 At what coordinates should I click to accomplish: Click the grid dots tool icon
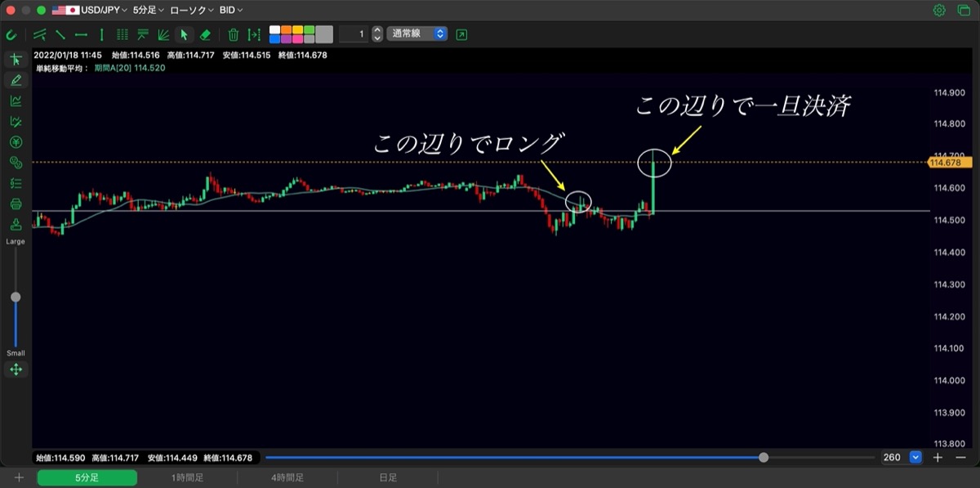[x=122, y=34]
